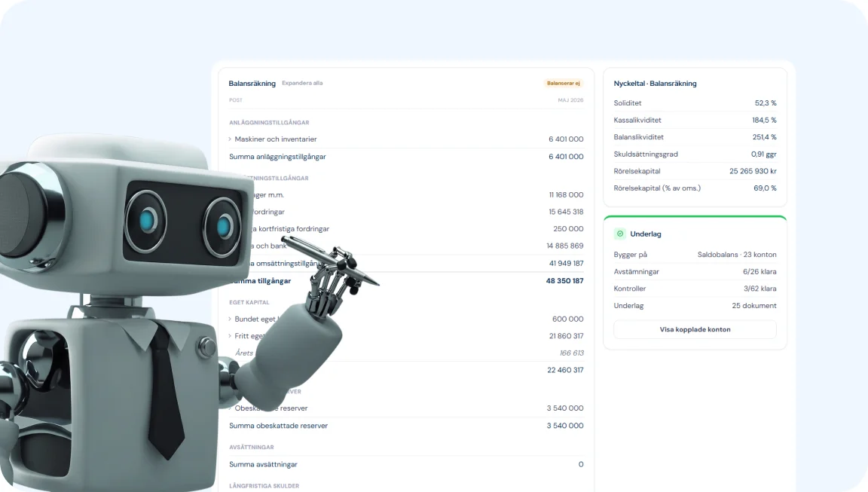
Task: Click the EGET KAPITAL section header
Action: [x=249, y=303]
